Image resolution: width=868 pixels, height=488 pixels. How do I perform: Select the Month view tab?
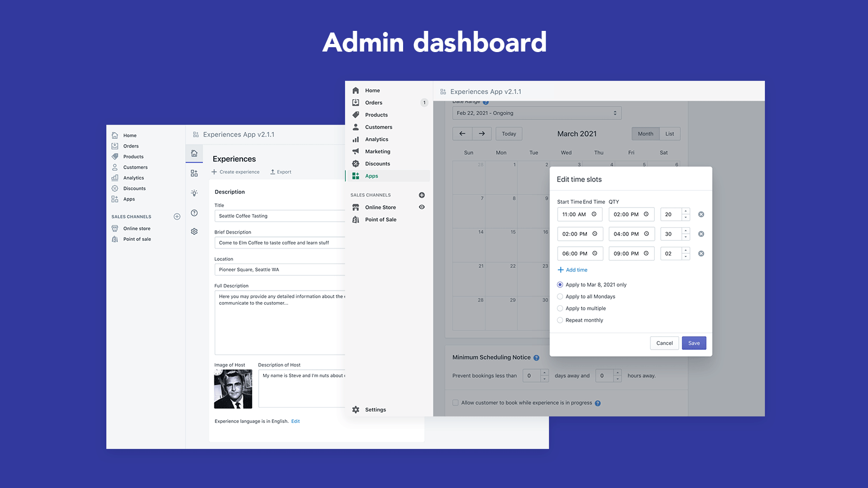[645, 133]
